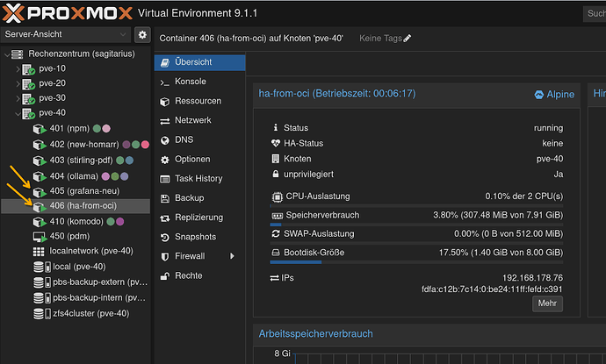Click the localnetwork grid icon
This screenshot has width=606, height=364.
coord(39,252)
